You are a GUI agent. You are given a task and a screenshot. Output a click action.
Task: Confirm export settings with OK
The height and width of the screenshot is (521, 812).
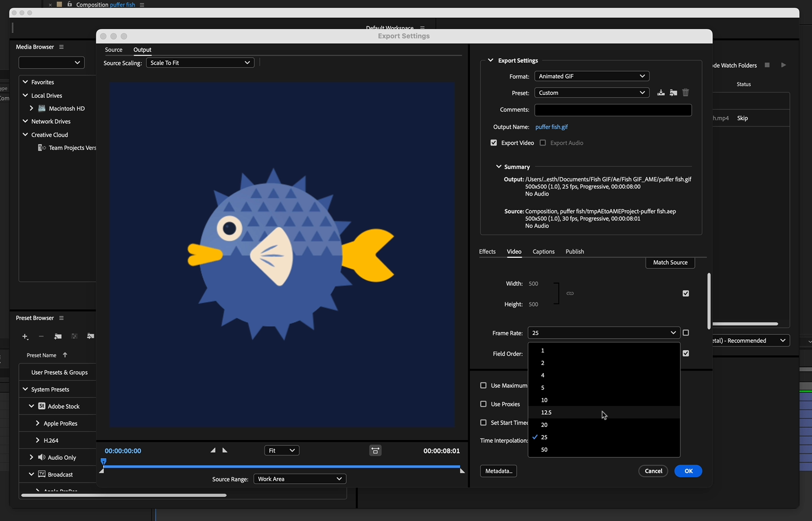point(688,471)
